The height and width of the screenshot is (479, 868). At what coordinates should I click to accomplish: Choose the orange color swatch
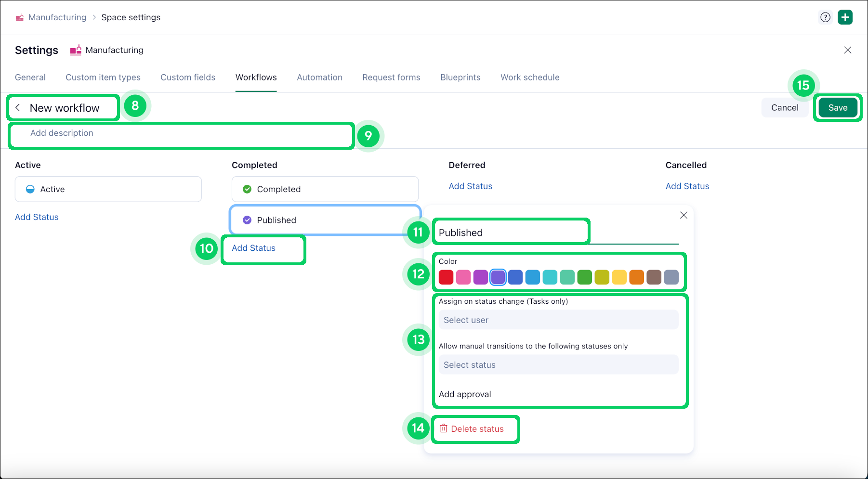636,277
